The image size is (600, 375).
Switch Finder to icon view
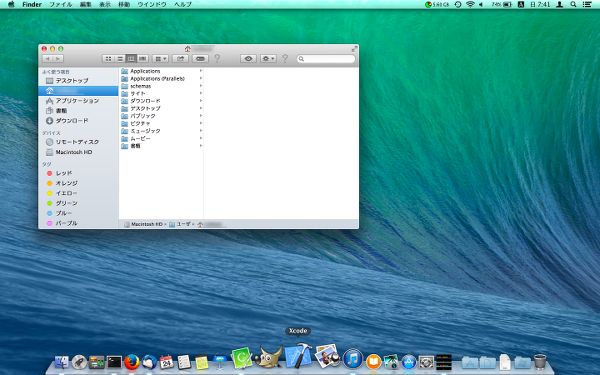(108, 59)
